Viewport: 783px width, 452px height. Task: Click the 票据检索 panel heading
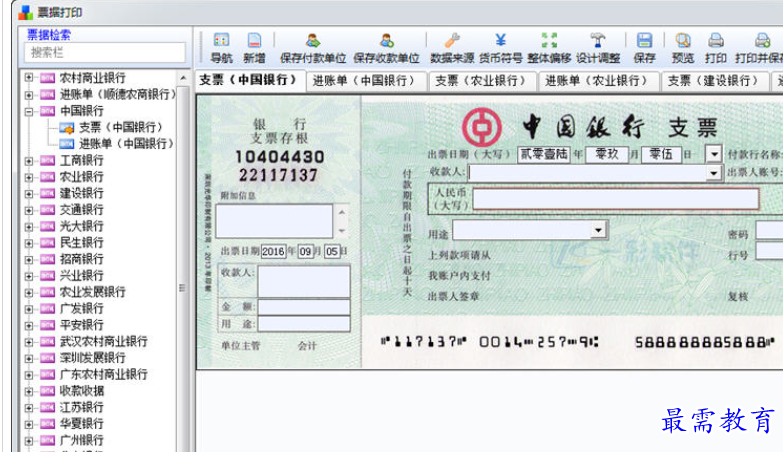pos(48,34)
